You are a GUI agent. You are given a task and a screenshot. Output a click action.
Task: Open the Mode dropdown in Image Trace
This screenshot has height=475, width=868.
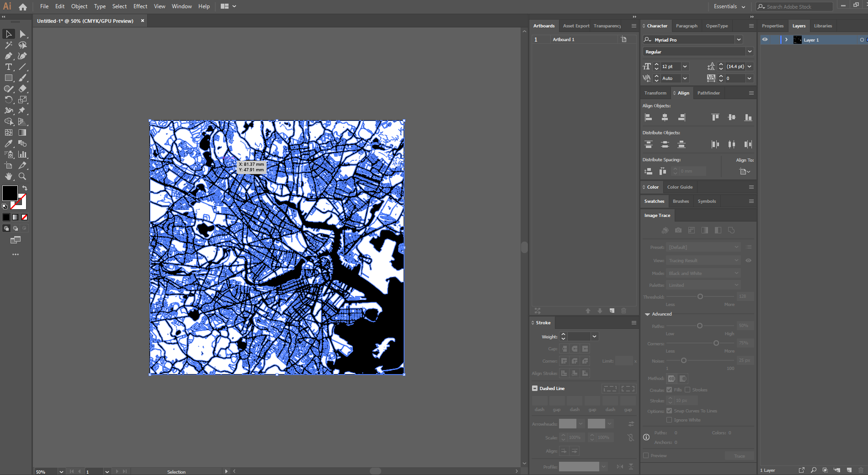pos(703,273)
